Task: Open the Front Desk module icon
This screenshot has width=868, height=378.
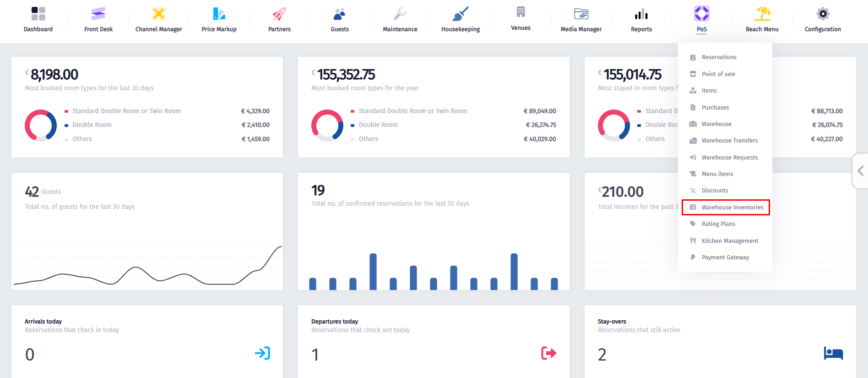Action: (x=98, y=14)
